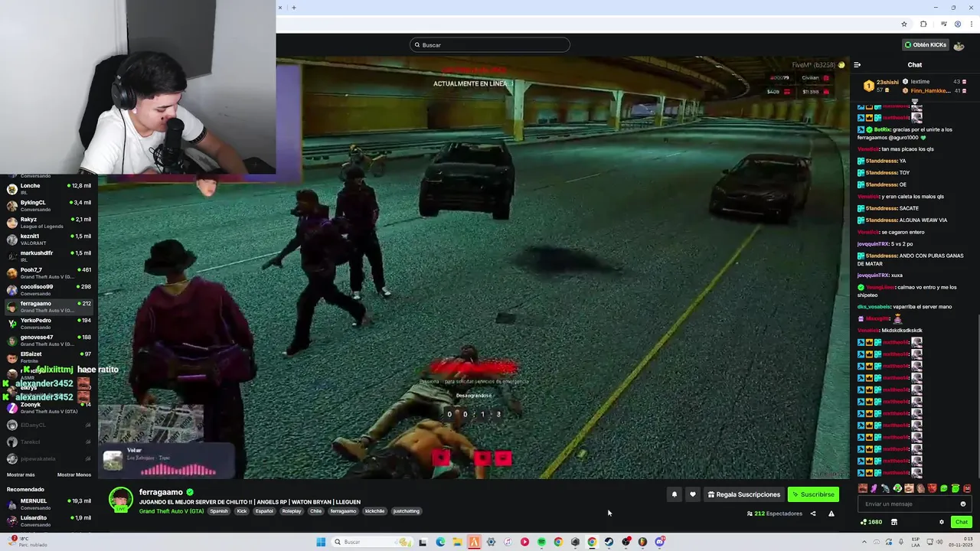This screenshot has width=980, height=551.
Task: Open the chat shop icon
Action: pyautogui.click(x=893, y=522)
